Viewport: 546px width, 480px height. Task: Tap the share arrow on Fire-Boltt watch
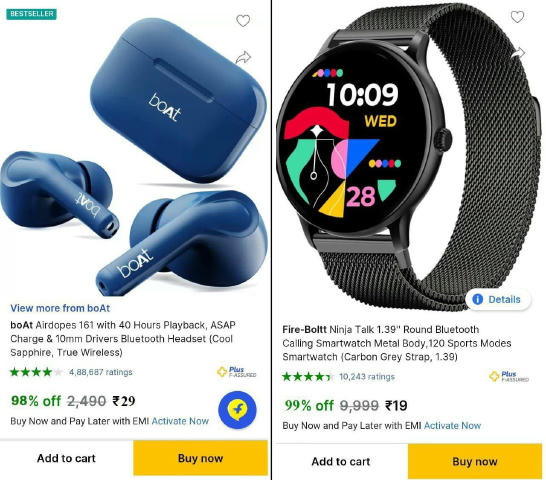(518, 53)
